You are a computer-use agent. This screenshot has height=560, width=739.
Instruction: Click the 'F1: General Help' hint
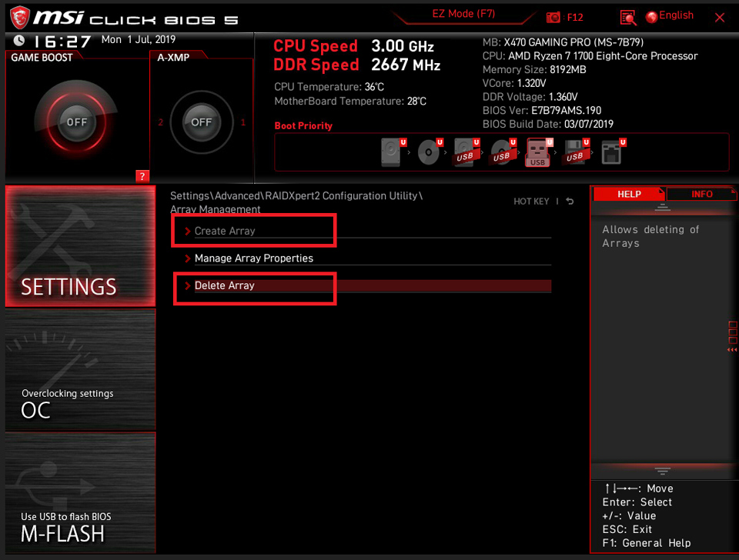pos(647,543)
